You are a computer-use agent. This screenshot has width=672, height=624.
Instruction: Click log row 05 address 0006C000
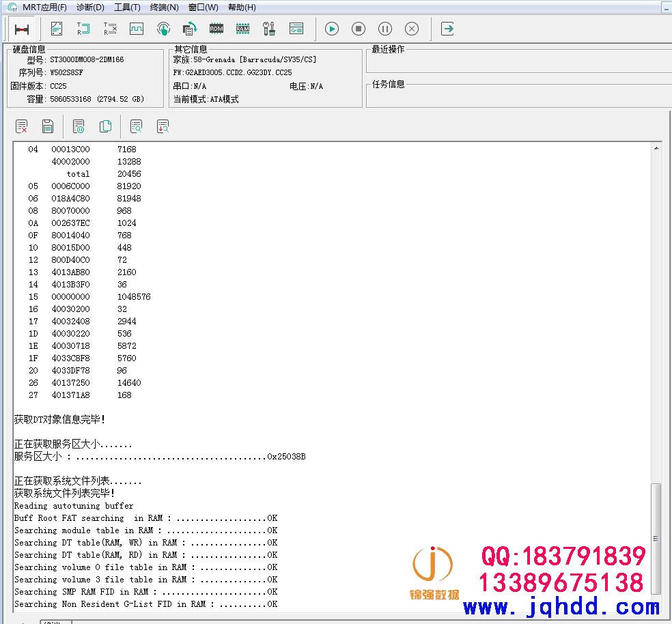(x=71, y=186)
